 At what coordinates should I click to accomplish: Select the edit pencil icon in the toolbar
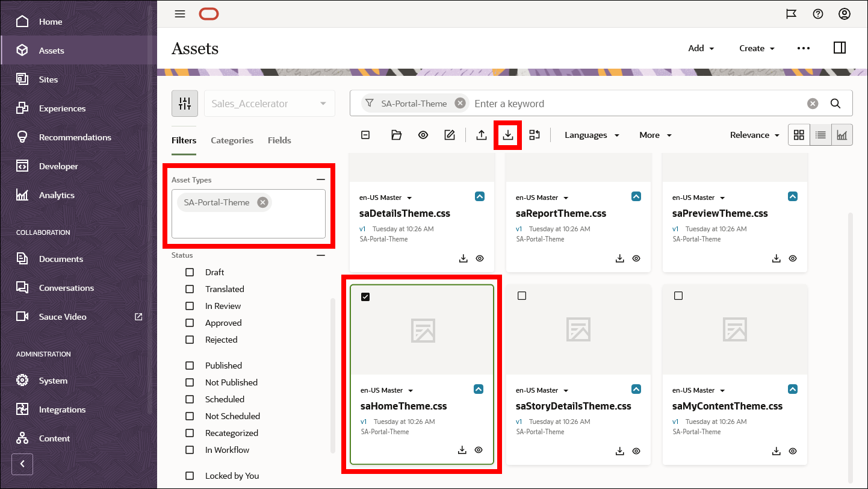pyautogui.click(x=450, y=134)
